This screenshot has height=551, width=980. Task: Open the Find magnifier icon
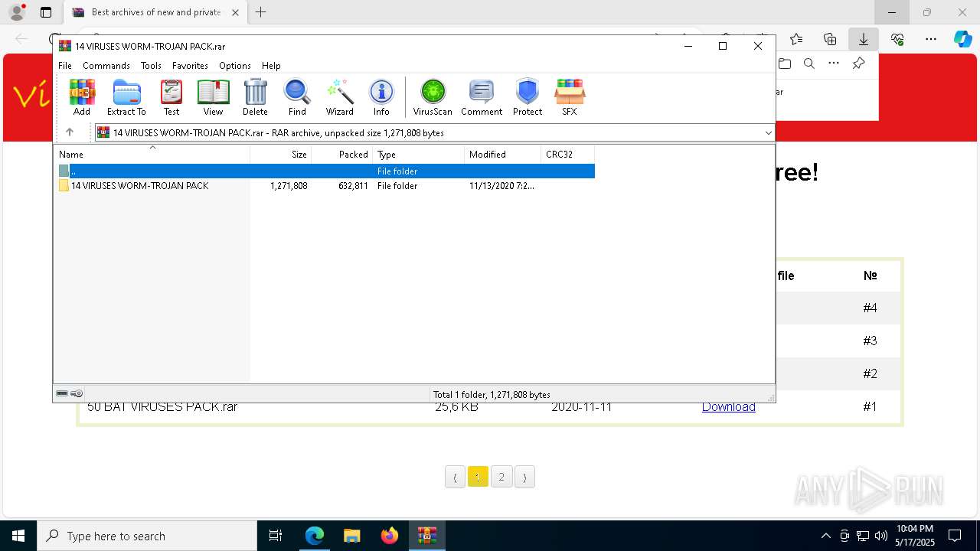tap(297, 97)
